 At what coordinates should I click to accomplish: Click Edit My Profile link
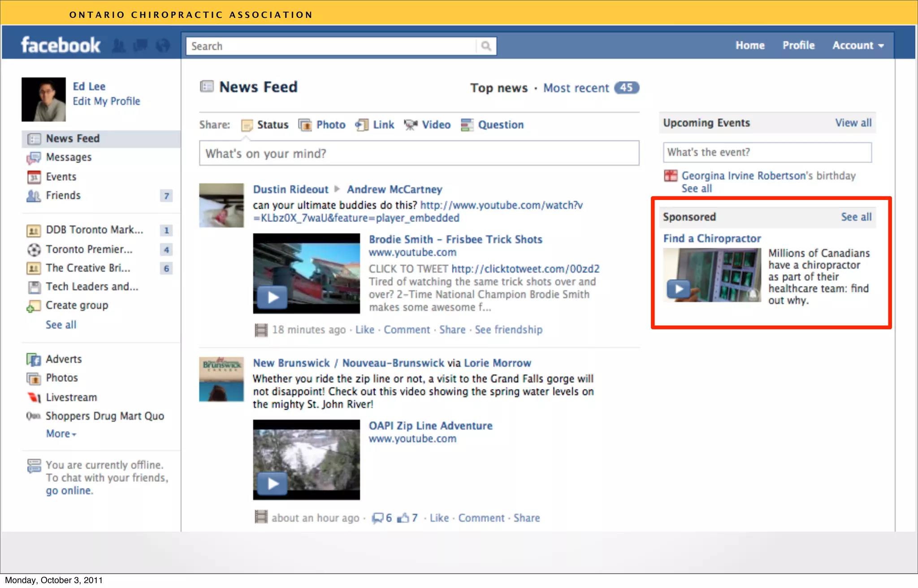[106, 101]
